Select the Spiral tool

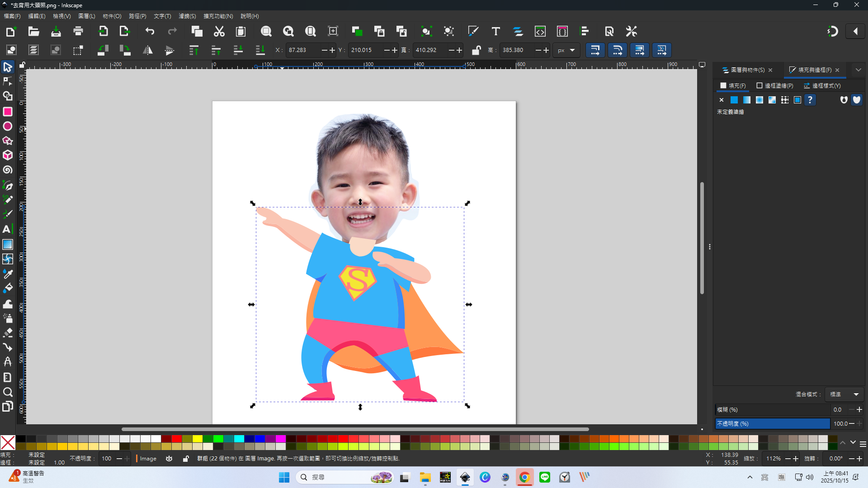(x=8, y=170)
